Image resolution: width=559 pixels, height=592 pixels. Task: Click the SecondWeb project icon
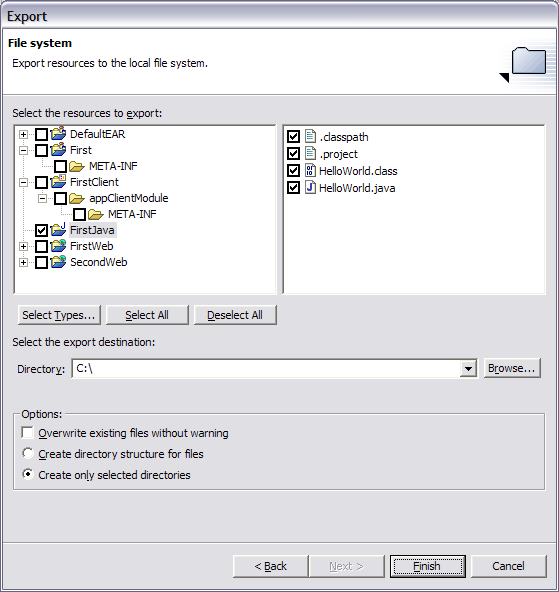click(58, 262)
